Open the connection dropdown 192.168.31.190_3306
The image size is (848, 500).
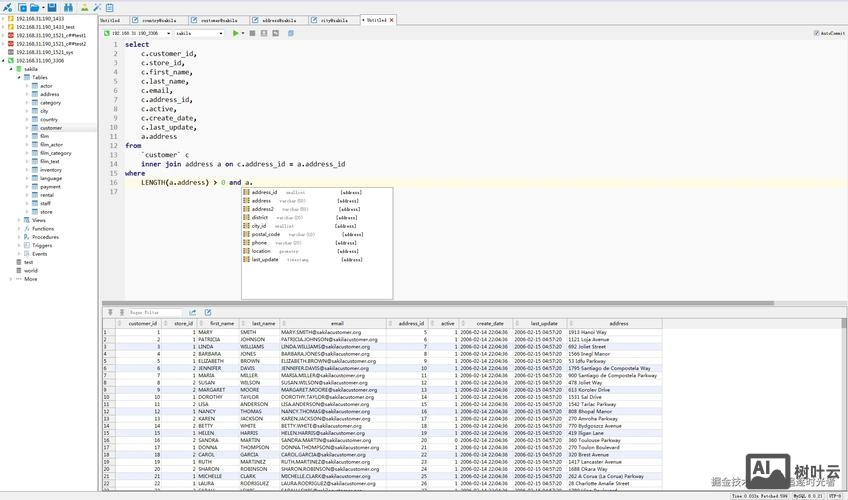pyautogui.click(x=135, y=33)
